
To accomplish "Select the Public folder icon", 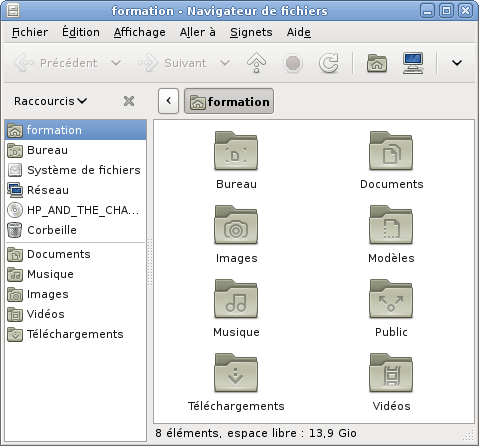I will pos(391,299).
